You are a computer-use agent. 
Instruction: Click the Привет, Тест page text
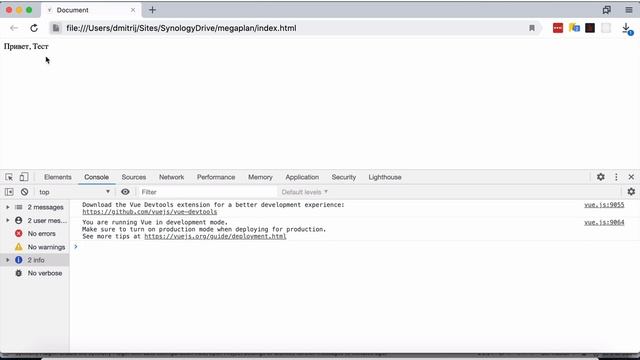click(x=26, y=47)
